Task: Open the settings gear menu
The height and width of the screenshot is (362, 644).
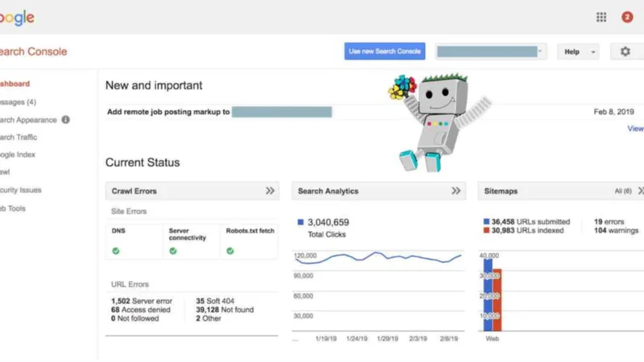Action: [x=625, y=51]
